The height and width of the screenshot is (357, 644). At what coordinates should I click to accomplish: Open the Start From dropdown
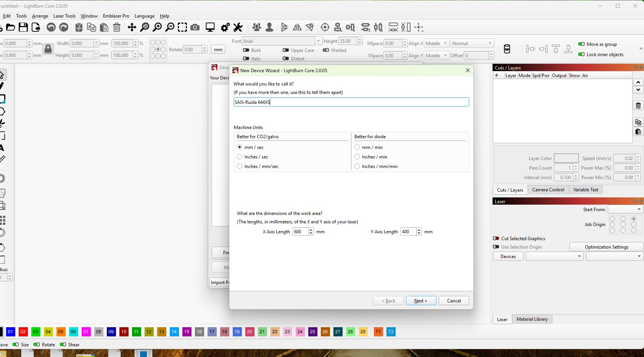click(x=625, y=209)
